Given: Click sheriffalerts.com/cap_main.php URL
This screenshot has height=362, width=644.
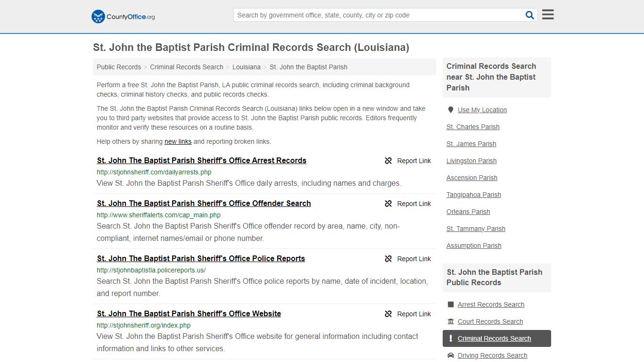Looking at the screenshot, I should (x=159, y=215).
